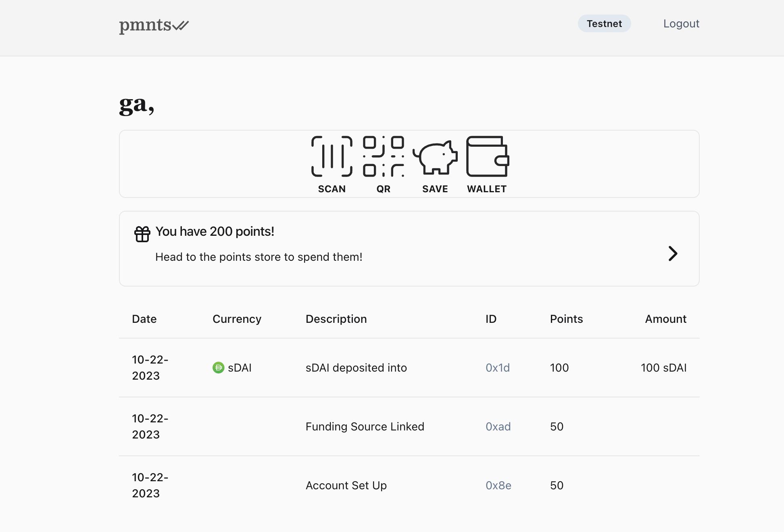The height and width of the screenshot is (532, 784).
Task: Click the date in Funding Source Linked row
Action: coord(150,426)
